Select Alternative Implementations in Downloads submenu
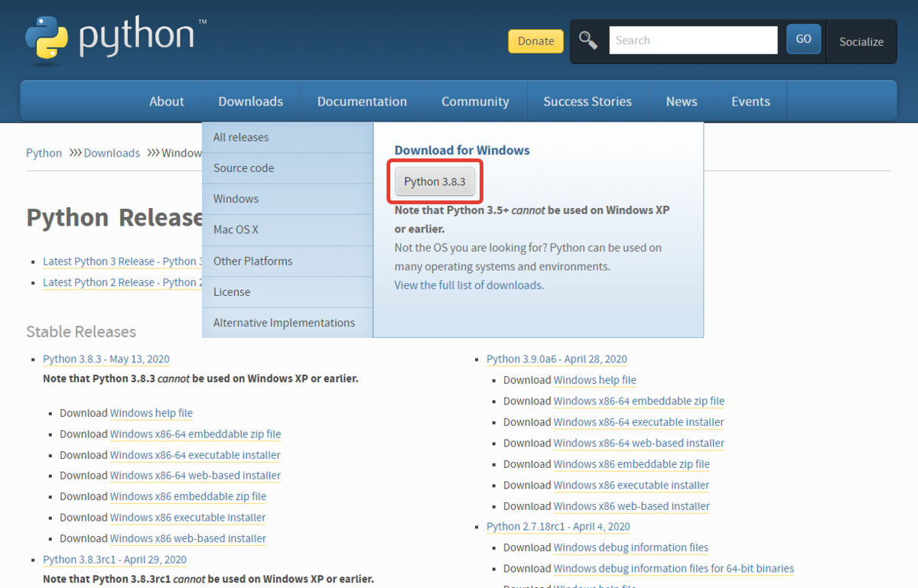918x588 pixels. (x=288, y=323)
